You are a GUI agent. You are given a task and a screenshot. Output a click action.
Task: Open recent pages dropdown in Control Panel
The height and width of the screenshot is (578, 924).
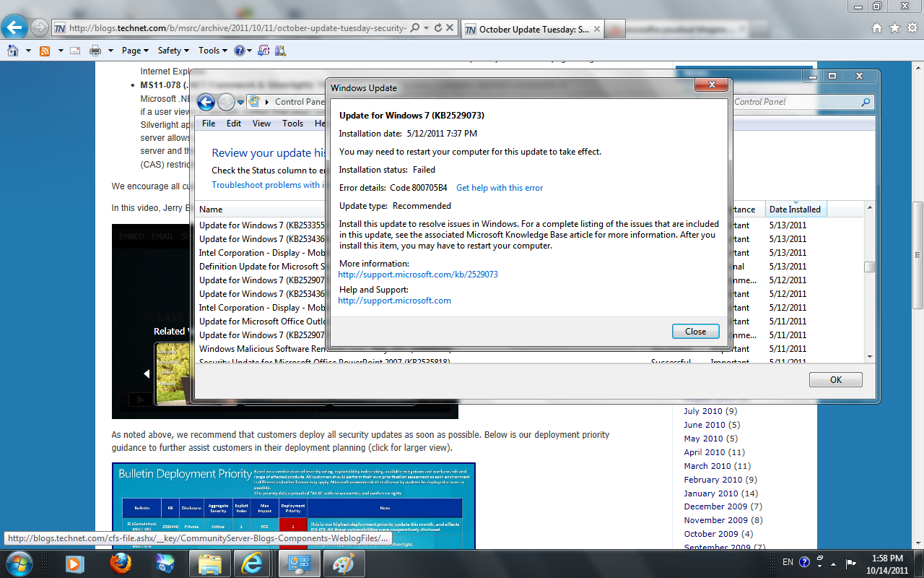click(x=241, y=103)
